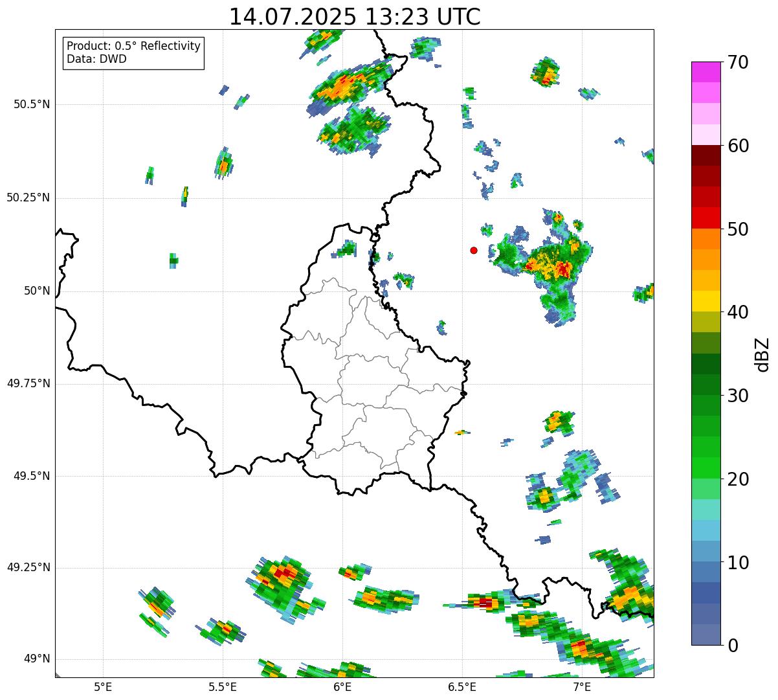Click the longitude label "5°E"
This screenshot has height=700, width=778.
coord(103,686)
